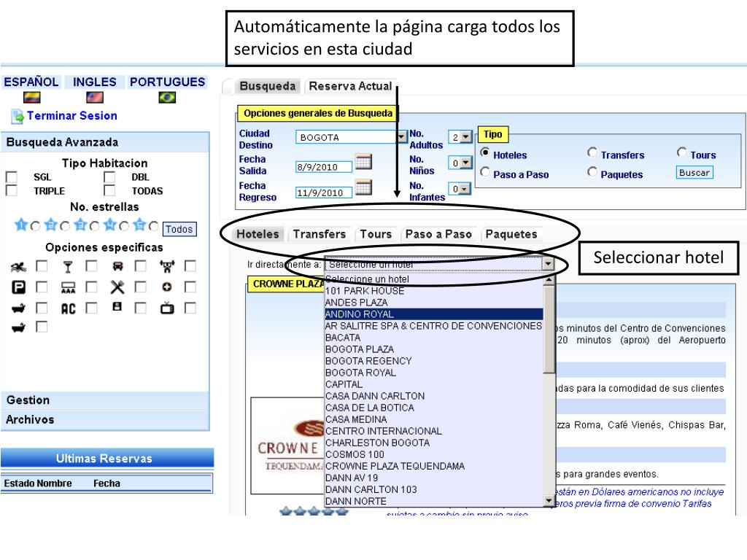747x560 pixels.
Task: Check the DBL room type checkbox
Action: click(109, 176)
